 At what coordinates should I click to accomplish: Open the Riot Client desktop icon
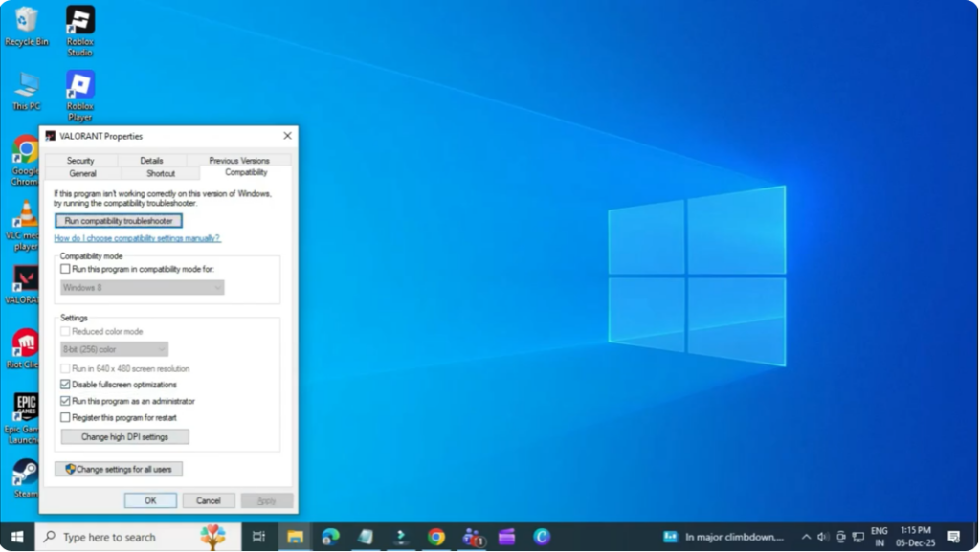click(x=24, y=344)
